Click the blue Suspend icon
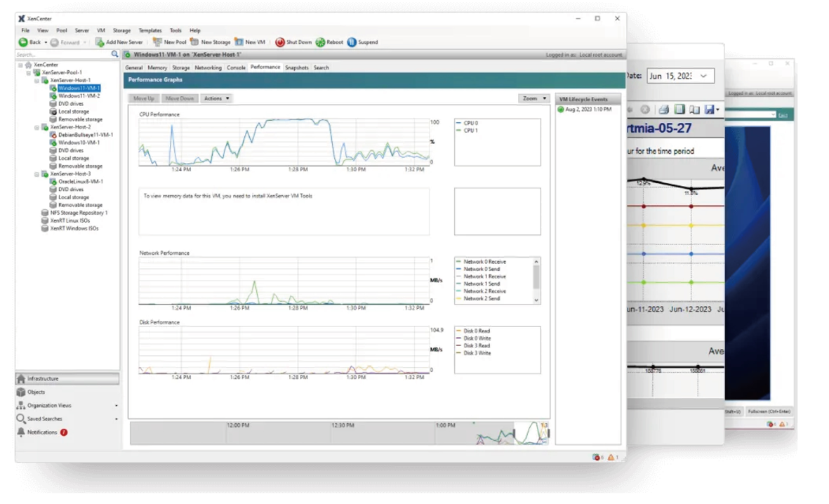 coord(352,42)
